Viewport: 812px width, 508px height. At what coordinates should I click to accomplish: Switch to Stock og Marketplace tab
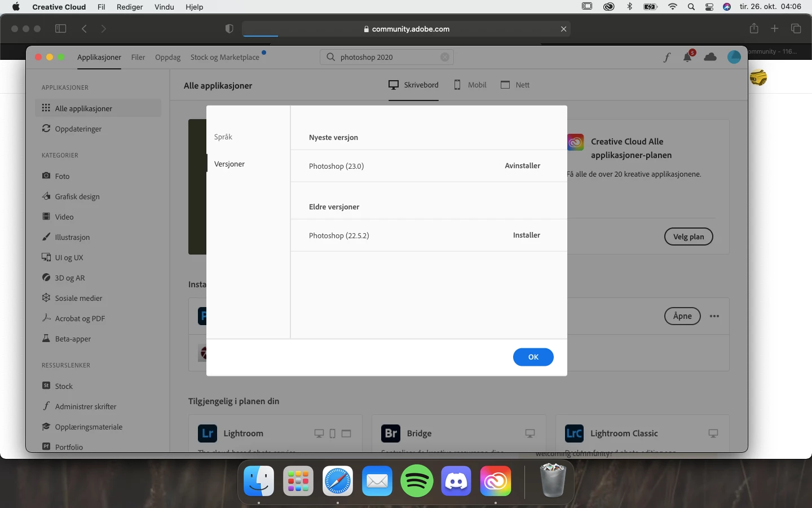coord(225,57)
